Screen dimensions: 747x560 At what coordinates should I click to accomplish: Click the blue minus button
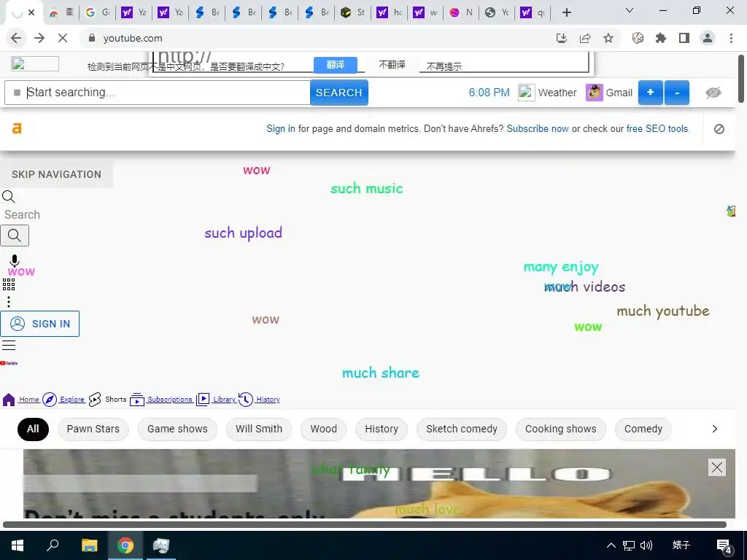pyautogui.click(x=677, y=93)
